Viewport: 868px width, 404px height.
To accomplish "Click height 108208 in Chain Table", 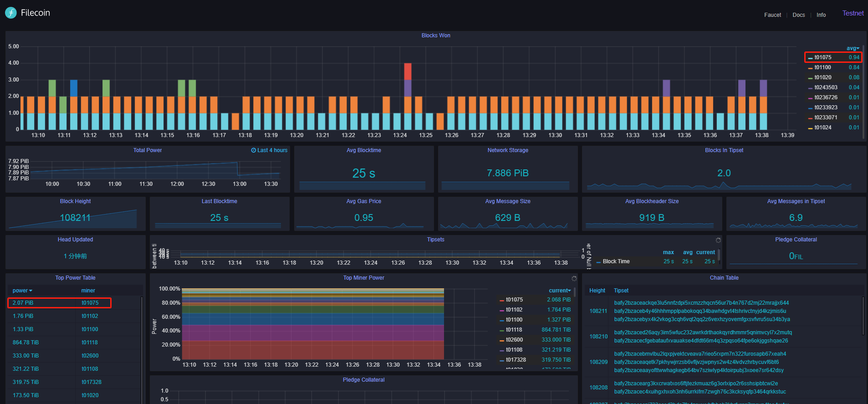I will [x=598, y=388].
